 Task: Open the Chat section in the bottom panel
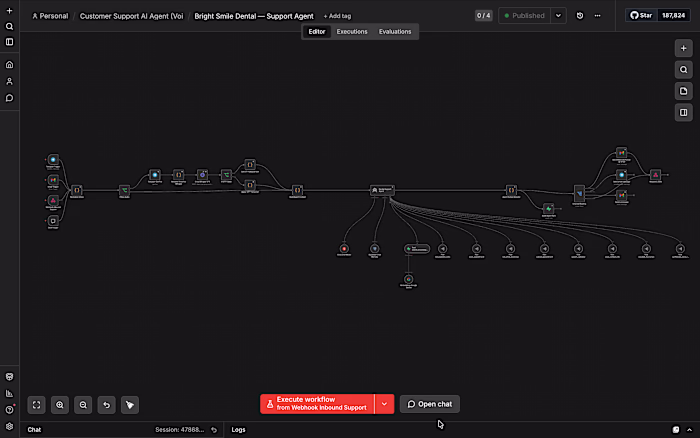pyautogui.click(x=34, y=430)
